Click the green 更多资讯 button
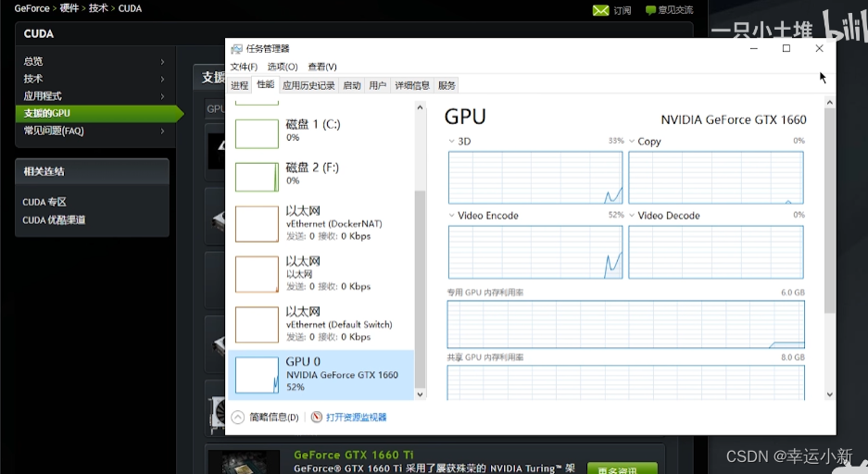This screenshot has height=474, width=868. point(623,468)
